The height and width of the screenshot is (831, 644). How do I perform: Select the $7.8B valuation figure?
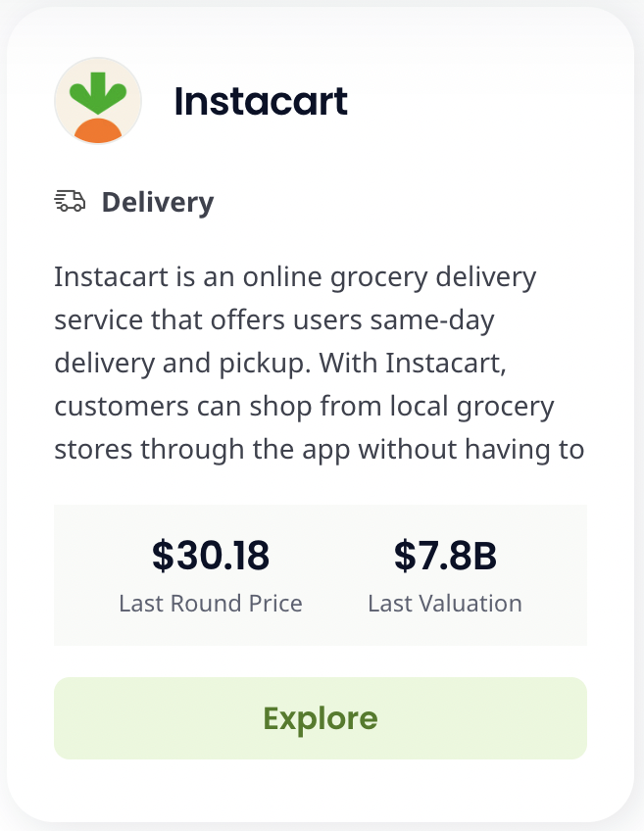445,556
